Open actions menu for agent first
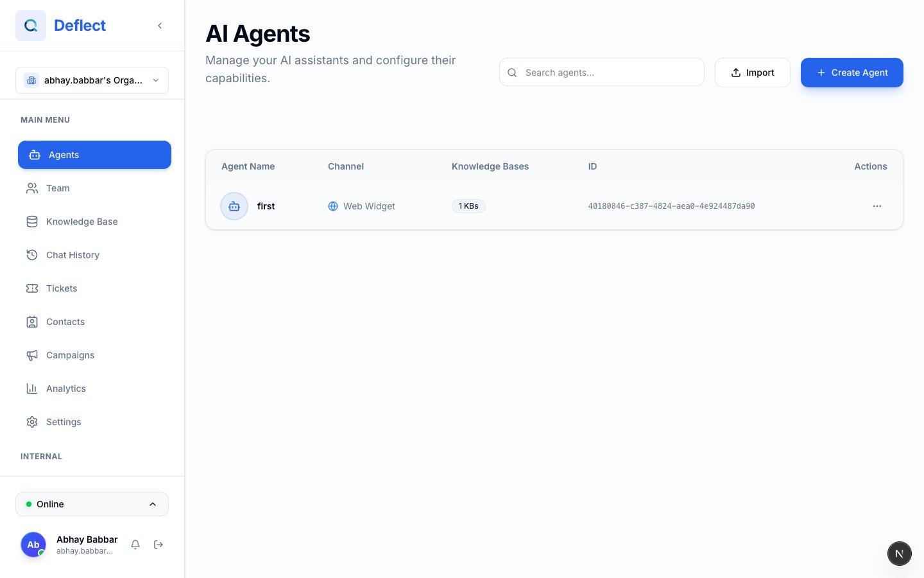The image size is (924, 578). click(877, 206)
